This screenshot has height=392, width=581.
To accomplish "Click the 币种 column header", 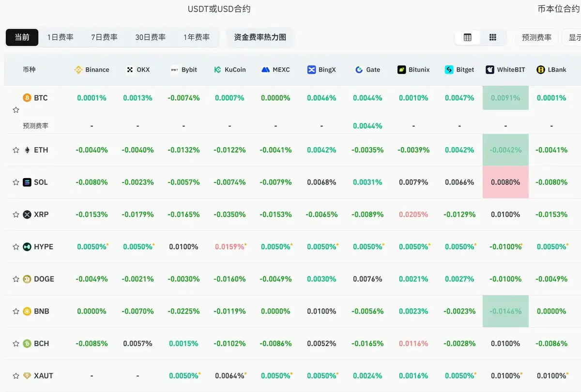I will pos(29,70).
